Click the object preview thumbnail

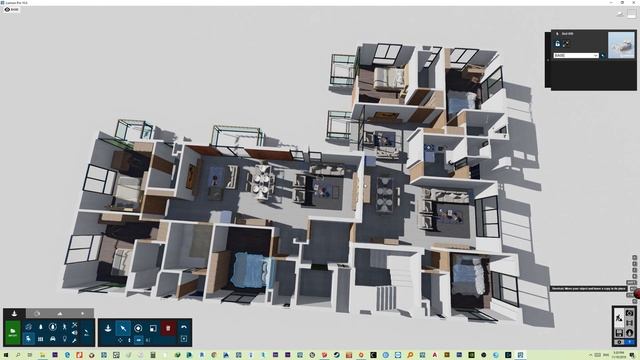621,45
